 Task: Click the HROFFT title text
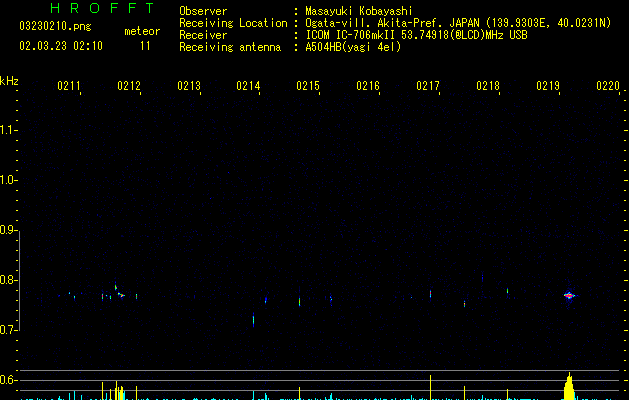[102, 8]
